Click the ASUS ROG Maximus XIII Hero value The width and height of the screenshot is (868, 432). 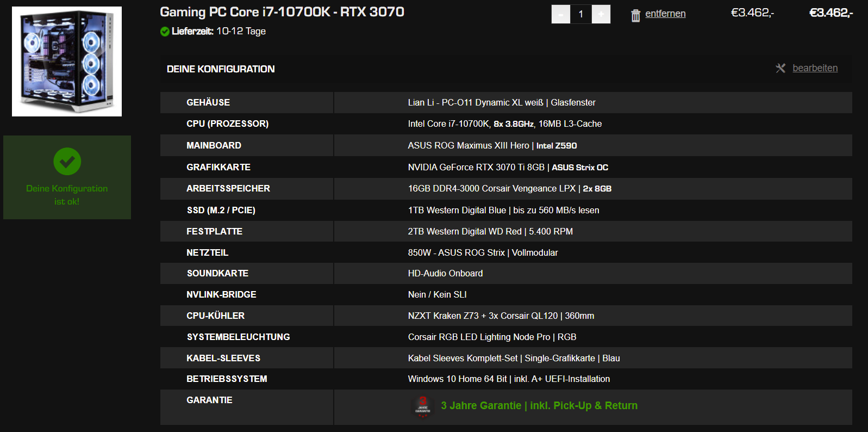492,145
